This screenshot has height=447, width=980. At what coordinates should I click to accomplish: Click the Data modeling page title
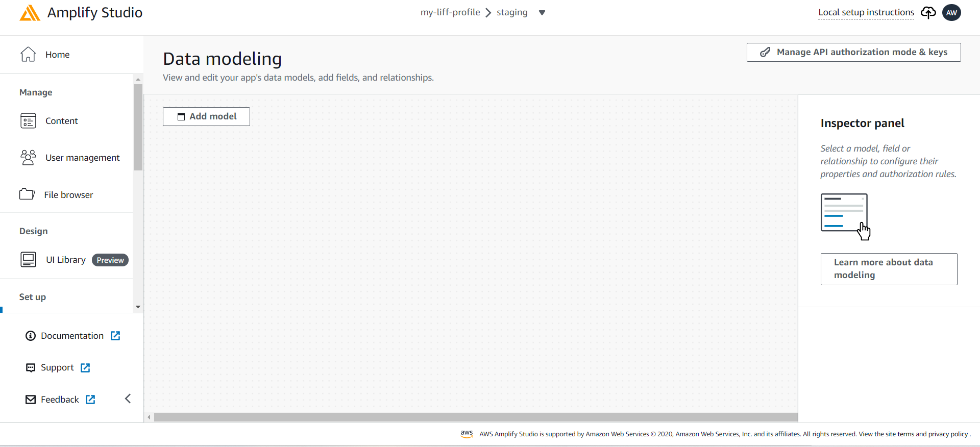223,59
